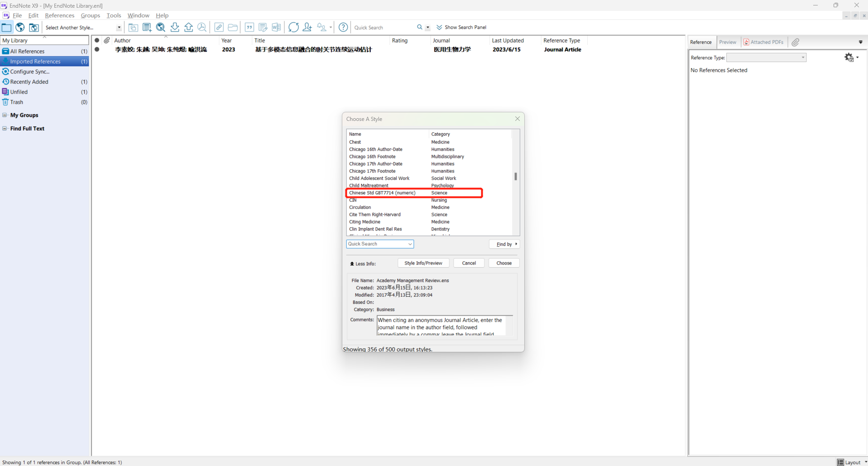This screenshot has width=868, height=466.
Task: Open the Tools menu
Action: click(114, 15)
